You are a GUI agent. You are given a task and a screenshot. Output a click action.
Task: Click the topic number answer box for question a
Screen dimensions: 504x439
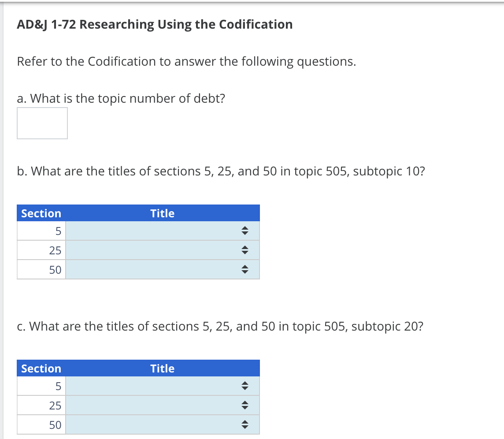tap(42, 123)
